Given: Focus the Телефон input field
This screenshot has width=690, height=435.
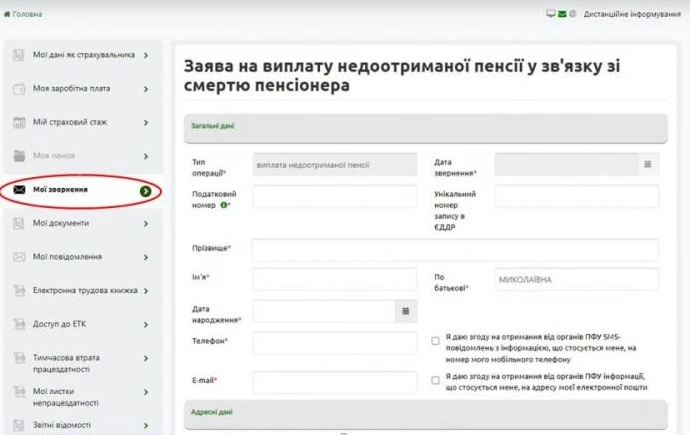Looking at the screenshot, I should 334,343.
